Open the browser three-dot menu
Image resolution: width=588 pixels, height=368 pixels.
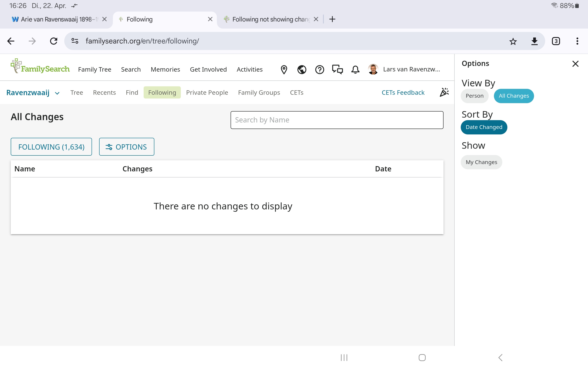(577, 41)
